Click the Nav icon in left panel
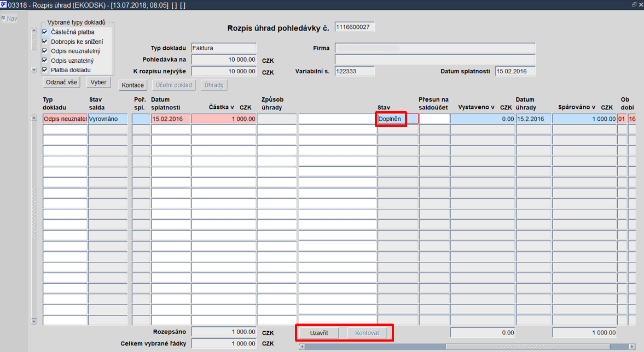This screenshot has height=352, width=644. (x=3, y=18)
